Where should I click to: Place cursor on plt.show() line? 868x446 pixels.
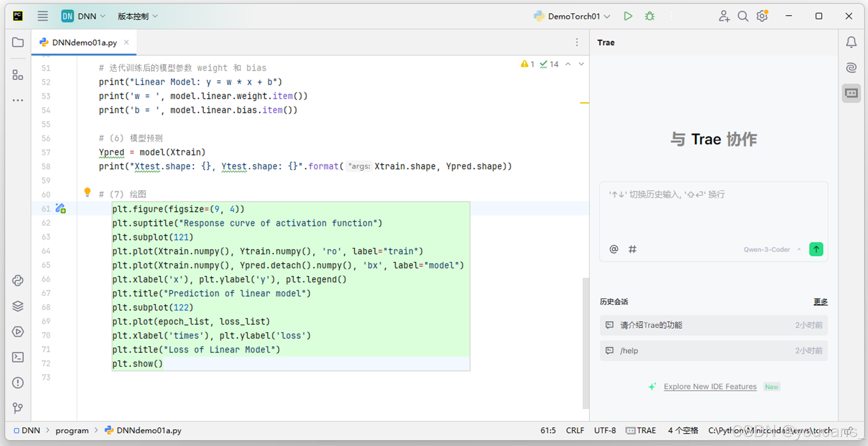coord(137,363)
